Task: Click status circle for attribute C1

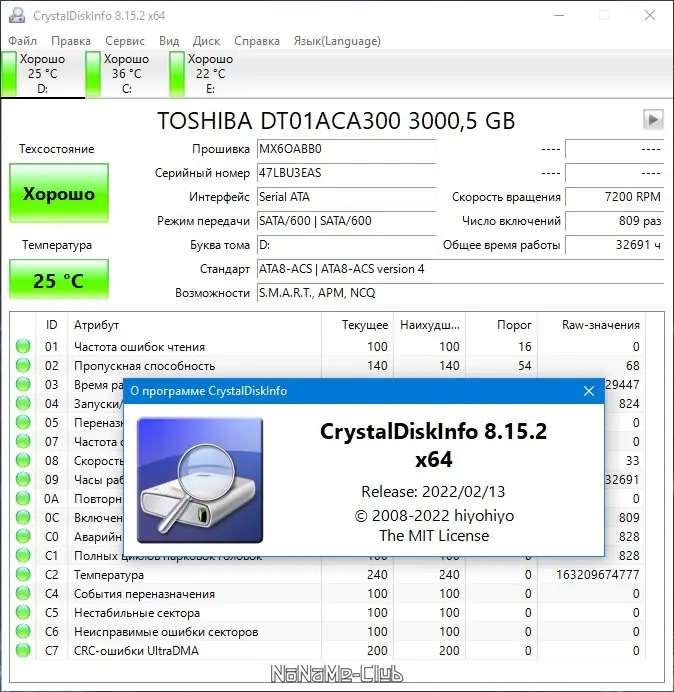Action: 23,555
